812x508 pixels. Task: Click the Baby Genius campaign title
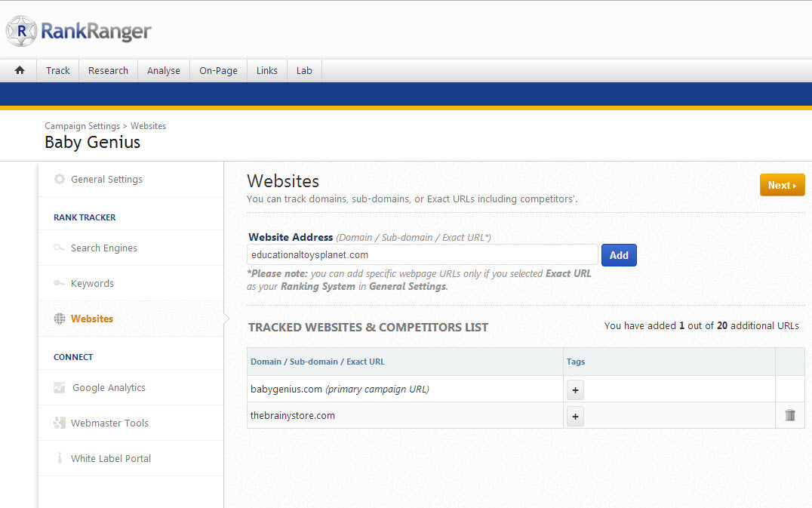point(92,142)
